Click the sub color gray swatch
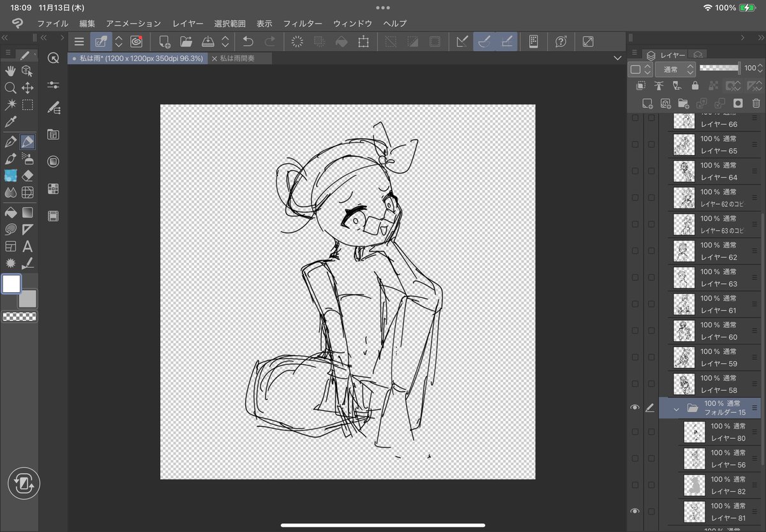The width and height of the screenshot is (766, 532). click(x=28, y=299)
